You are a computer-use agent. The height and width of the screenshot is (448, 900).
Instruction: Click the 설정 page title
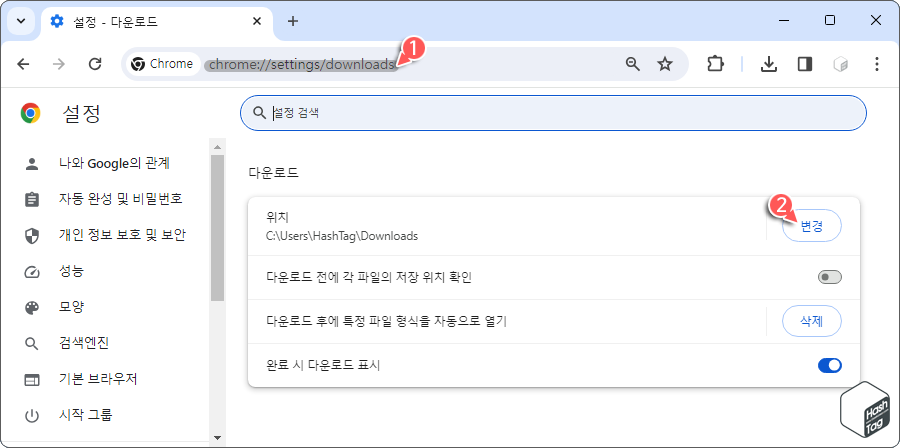point(81,113)
